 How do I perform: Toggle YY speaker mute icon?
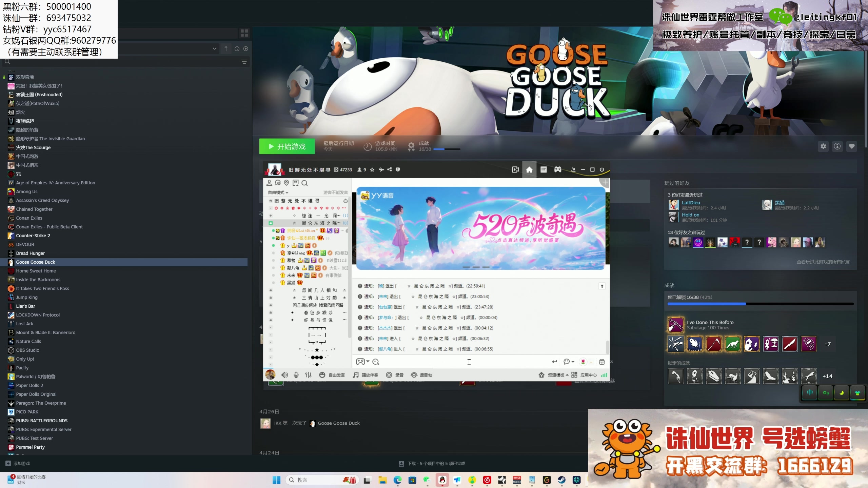click(x=284, y=375)
